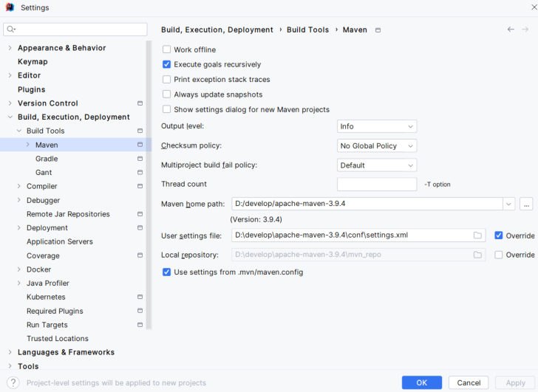Click the search magnifier icon in settings search

pyautogui.click(x=11, y=29)
